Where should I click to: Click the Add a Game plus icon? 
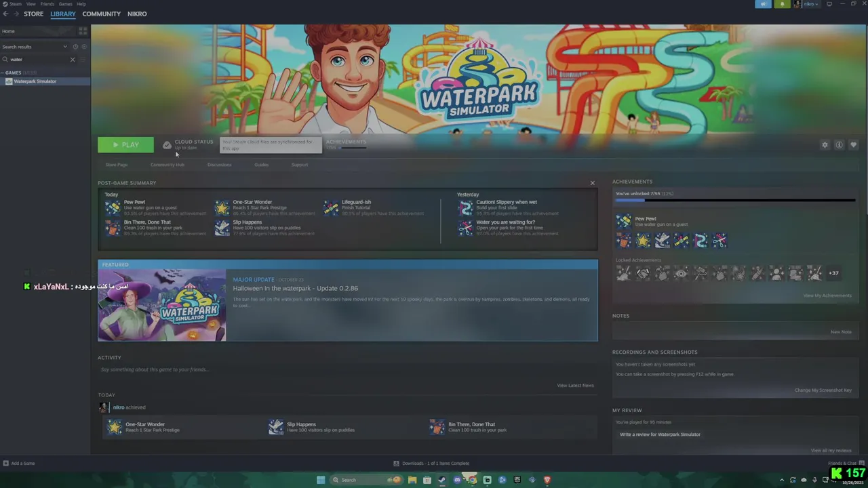pos(6,464)
